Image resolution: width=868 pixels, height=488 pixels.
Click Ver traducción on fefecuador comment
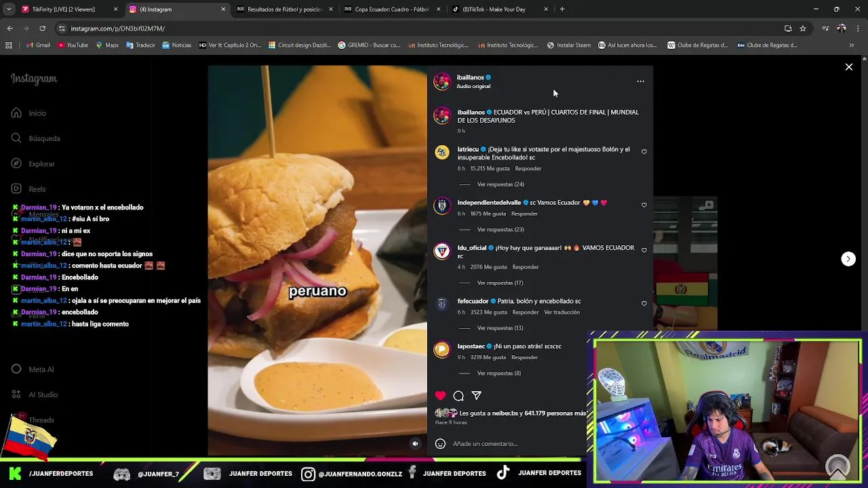click(x=561, y=312)
